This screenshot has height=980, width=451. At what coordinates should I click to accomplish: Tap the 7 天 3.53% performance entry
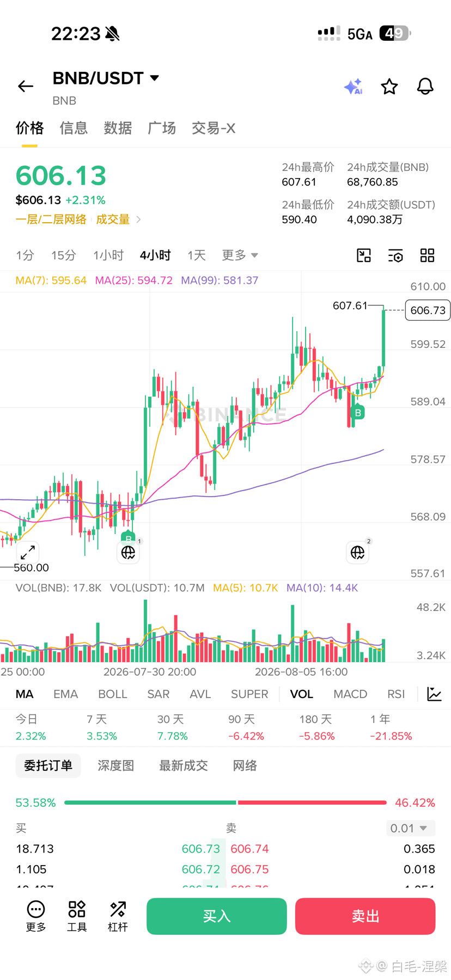click(x=102, y=727)
